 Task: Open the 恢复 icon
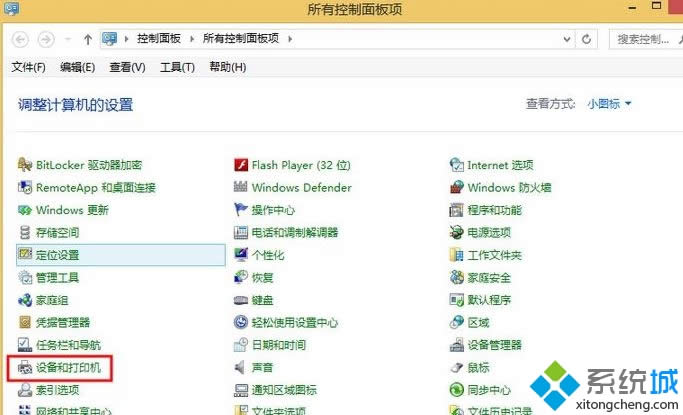point(241,277)
